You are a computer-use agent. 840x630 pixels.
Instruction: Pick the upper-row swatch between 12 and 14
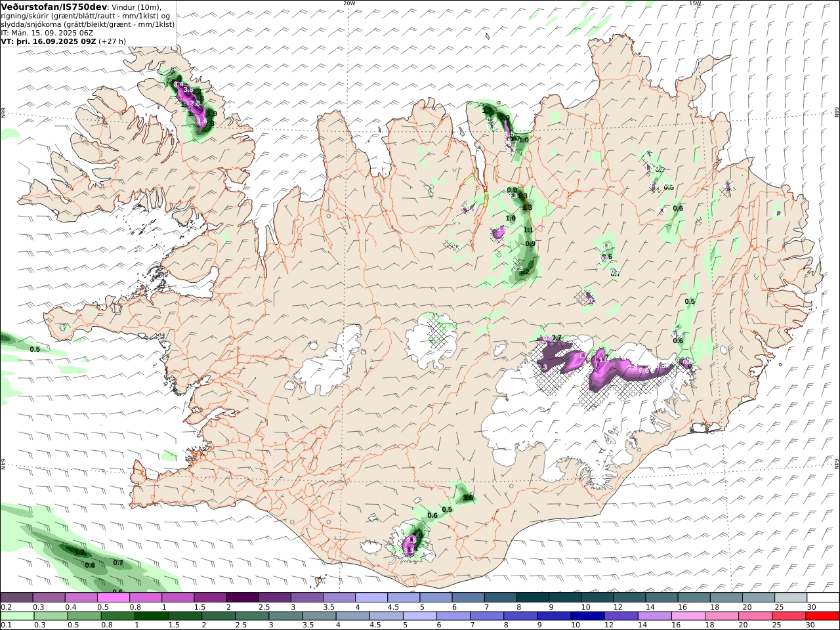tap(630, 597)
